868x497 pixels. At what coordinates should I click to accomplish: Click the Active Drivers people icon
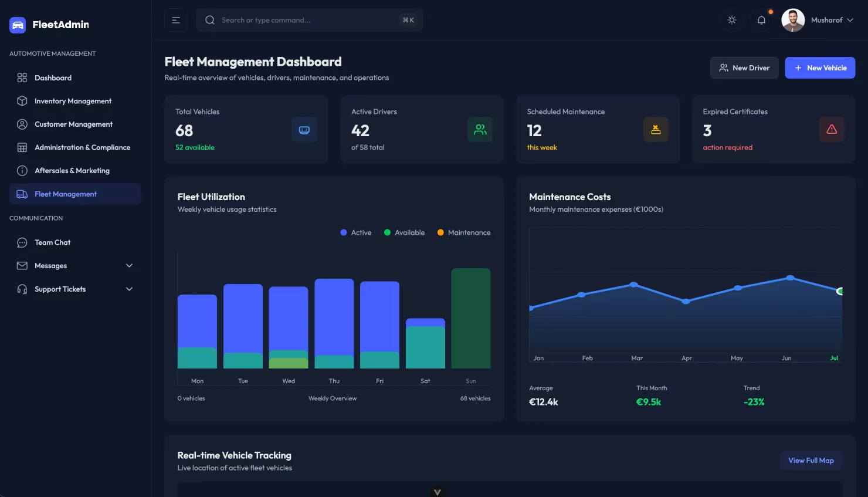point(480,130)
